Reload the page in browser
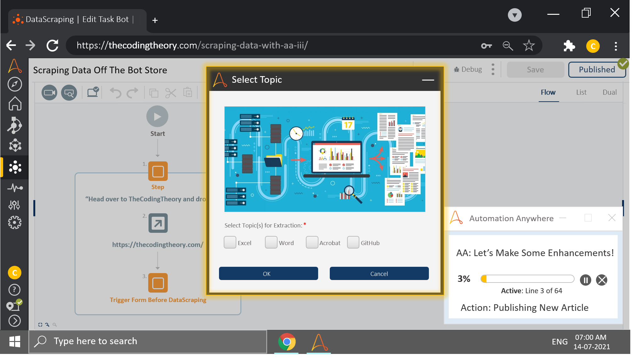 tap(52, 45)
